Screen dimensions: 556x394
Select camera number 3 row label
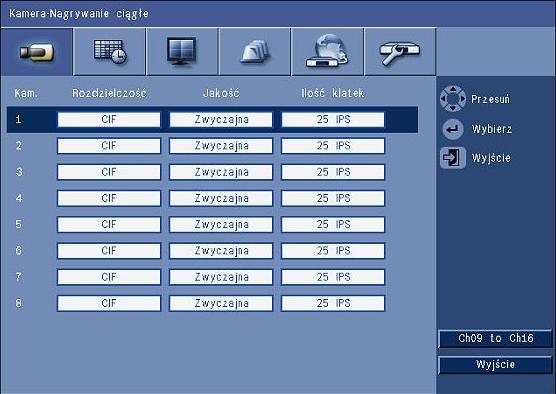pos(18,172)
